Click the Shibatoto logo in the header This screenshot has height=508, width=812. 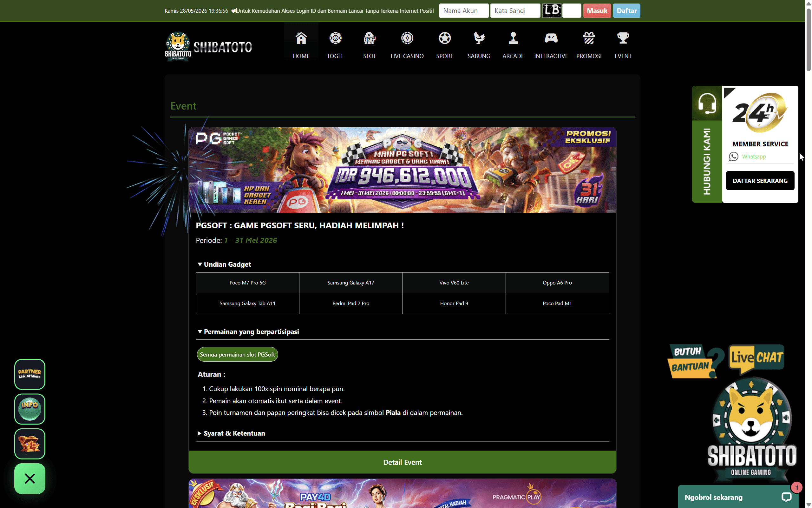(x=208, y=46)
